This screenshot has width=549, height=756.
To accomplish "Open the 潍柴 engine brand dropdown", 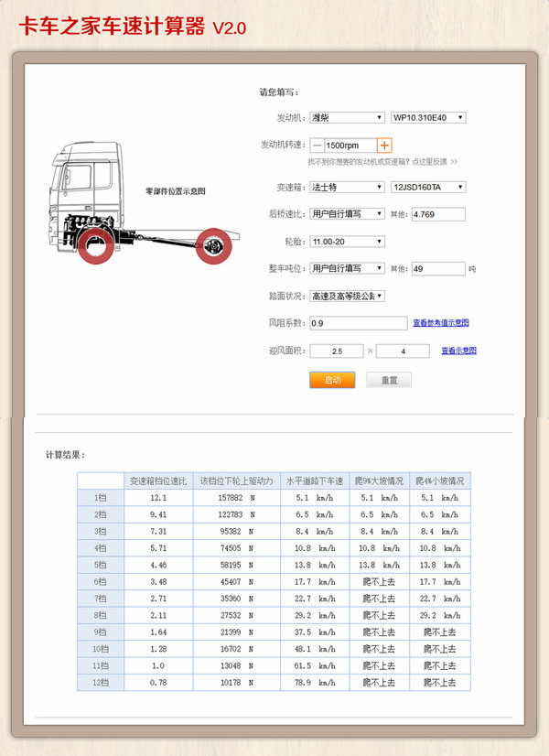I will click(347, 117).
